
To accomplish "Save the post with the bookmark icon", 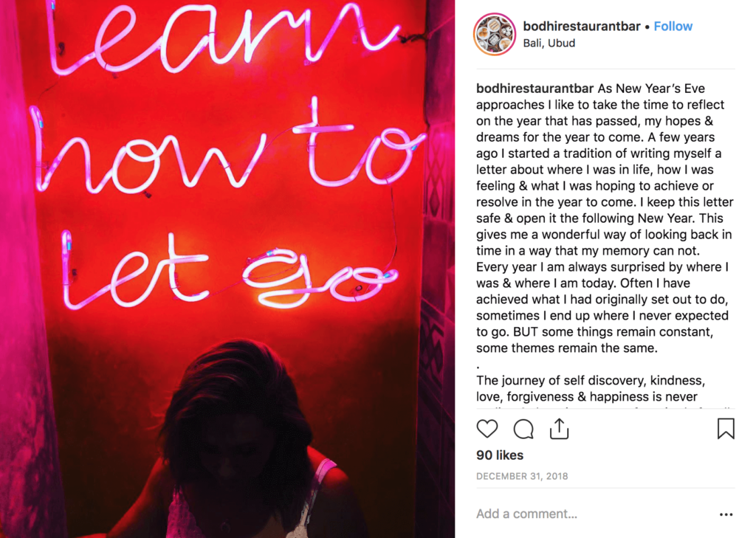I will (x=726, y=429).
